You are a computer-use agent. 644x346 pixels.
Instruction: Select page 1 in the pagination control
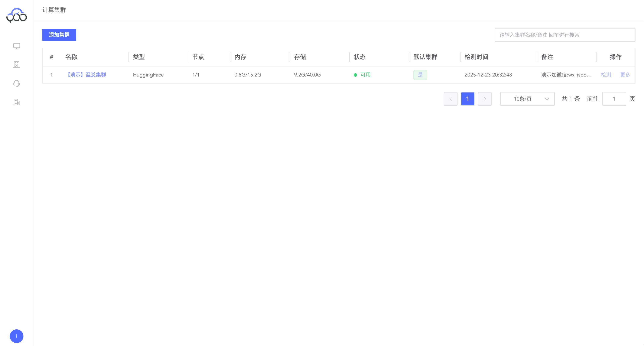[x=468, y=99]
